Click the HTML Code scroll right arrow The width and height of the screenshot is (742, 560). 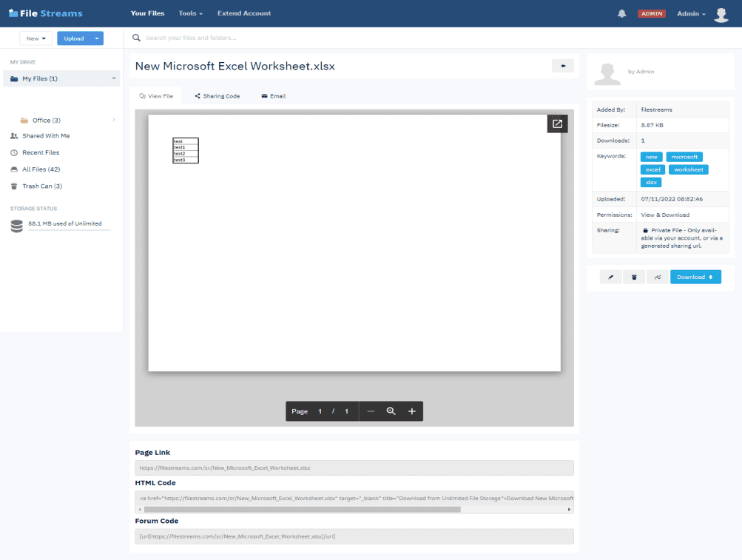569,510
